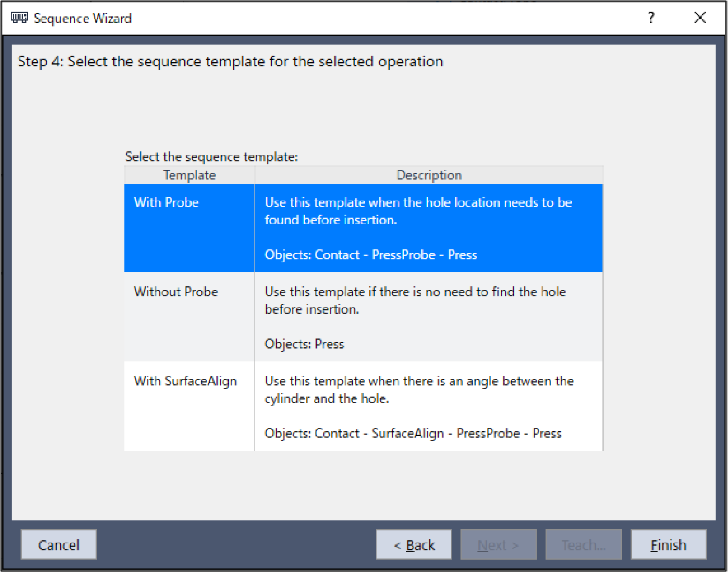Close the Sequence Wizard dialog
This screenshot has height=572, width=728.
point(700,18)
